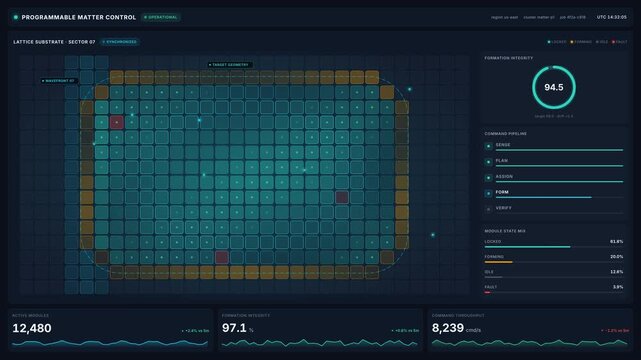Select the TARGET GEOMETRY tag on the lattice
641x360 pixels.
tap(229, 65)
